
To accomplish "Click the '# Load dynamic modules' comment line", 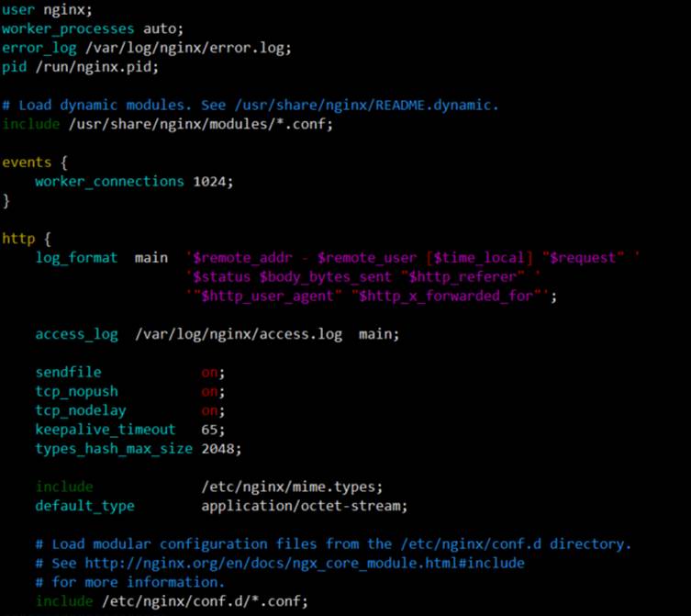I will click(250, 106).
